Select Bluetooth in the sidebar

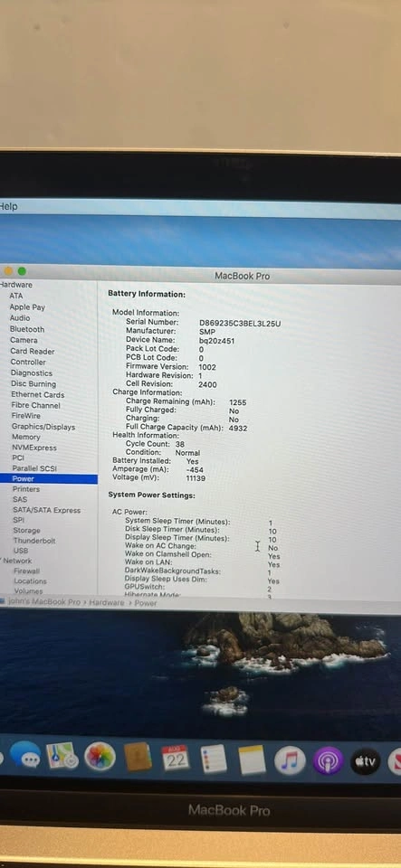(27, 329)
